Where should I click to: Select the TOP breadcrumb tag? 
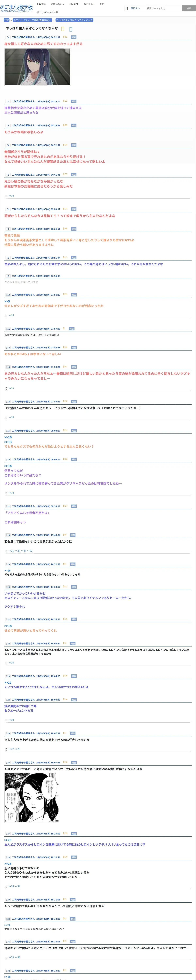(x=7, y=20)
